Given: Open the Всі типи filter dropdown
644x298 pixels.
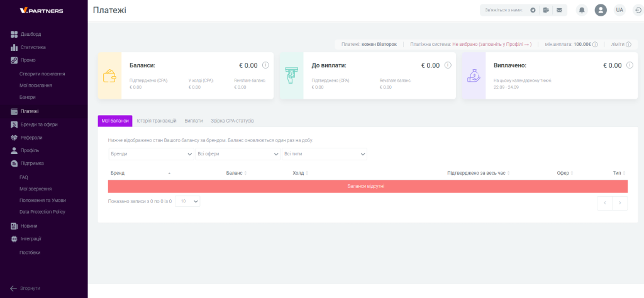Looking at the screenshot, I should point(325,154).
